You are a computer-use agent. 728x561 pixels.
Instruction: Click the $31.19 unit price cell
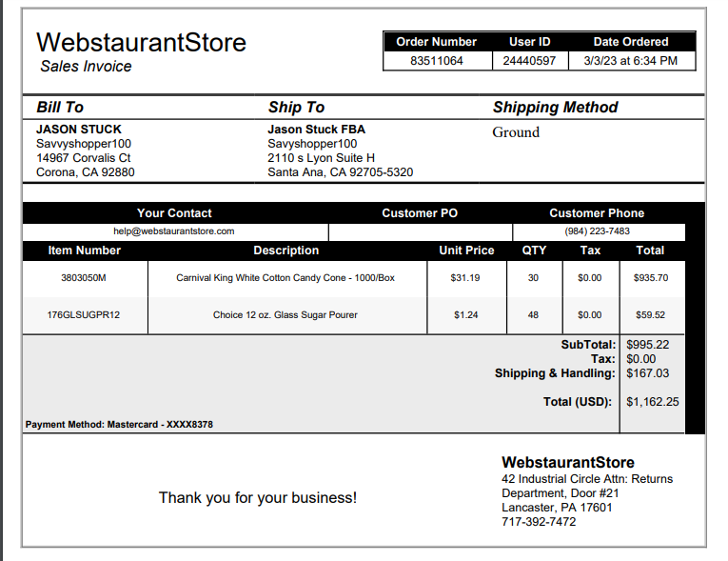pyautogui.click(x=465, y=278)
